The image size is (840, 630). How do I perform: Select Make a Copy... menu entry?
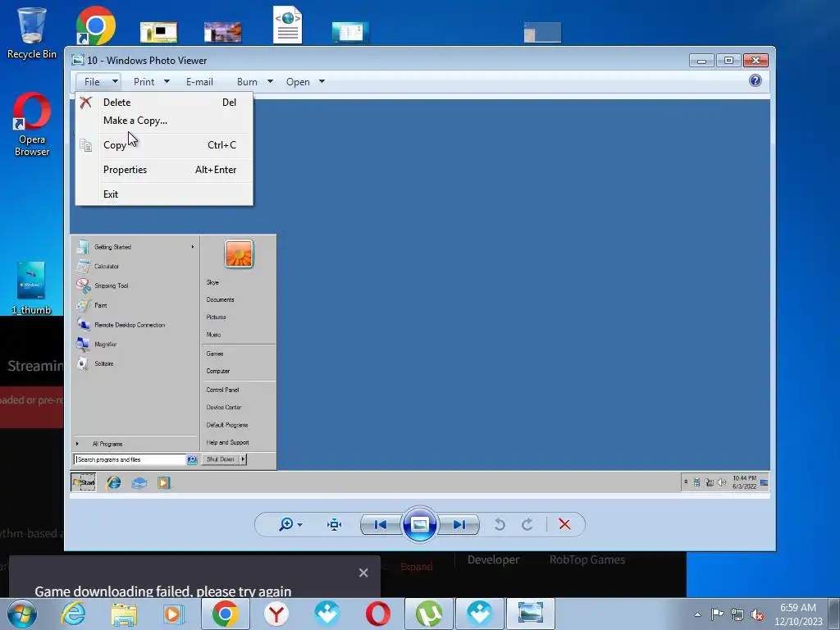(x=164, y=121)
